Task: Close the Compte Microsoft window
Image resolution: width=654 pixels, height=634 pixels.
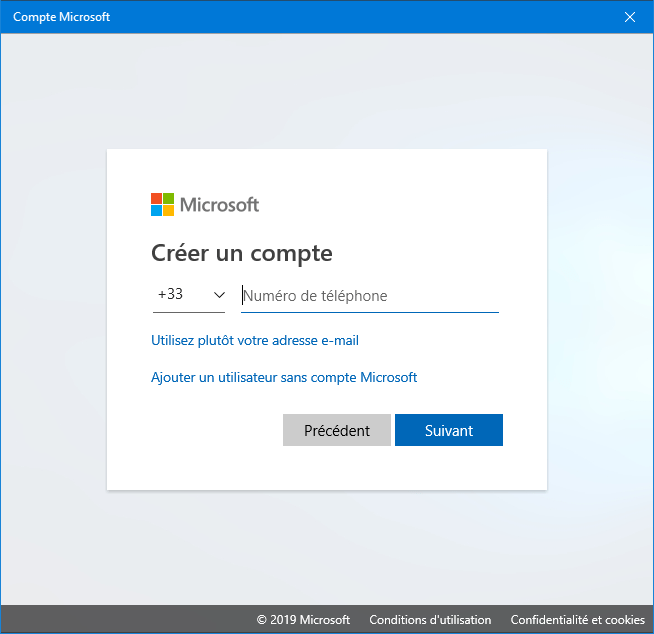Action: pyautogui.click(x=629, y=17)
